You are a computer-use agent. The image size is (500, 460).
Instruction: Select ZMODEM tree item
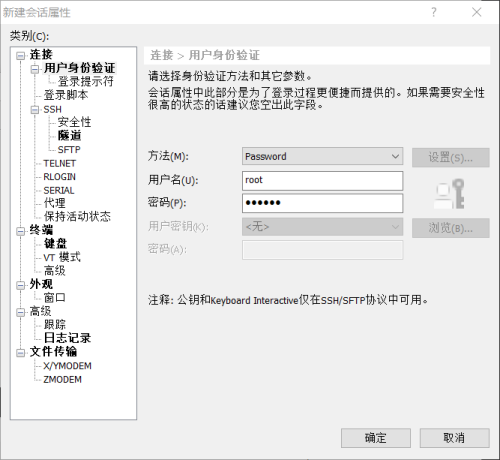[62, 380]
